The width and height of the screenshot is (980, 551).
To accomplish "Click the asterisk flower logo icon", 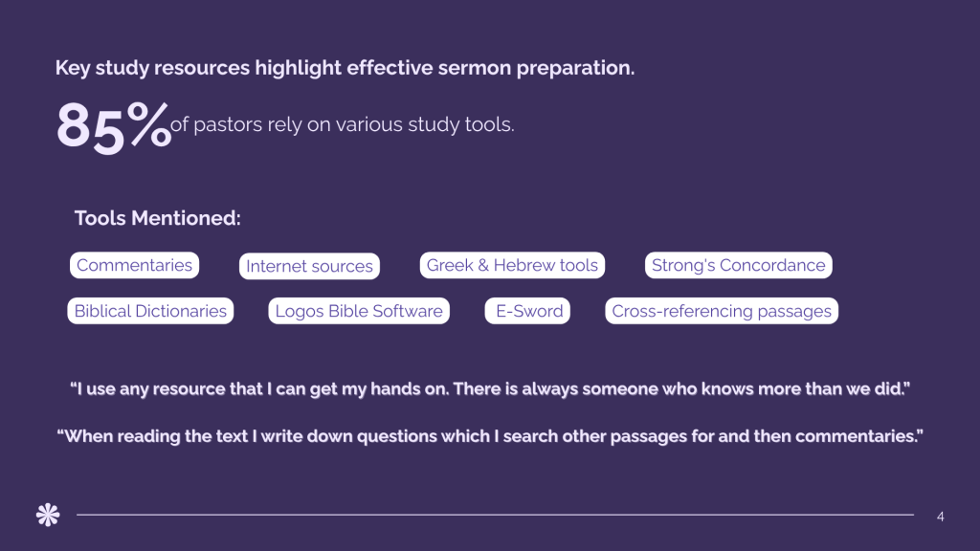I will coord(47,515).
